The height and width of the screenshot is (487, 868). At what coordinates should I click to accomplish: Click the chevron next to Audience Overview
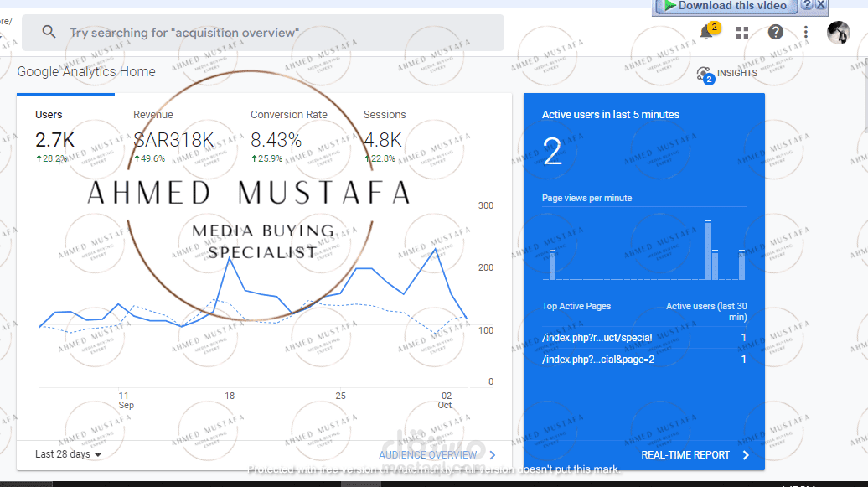492,455
